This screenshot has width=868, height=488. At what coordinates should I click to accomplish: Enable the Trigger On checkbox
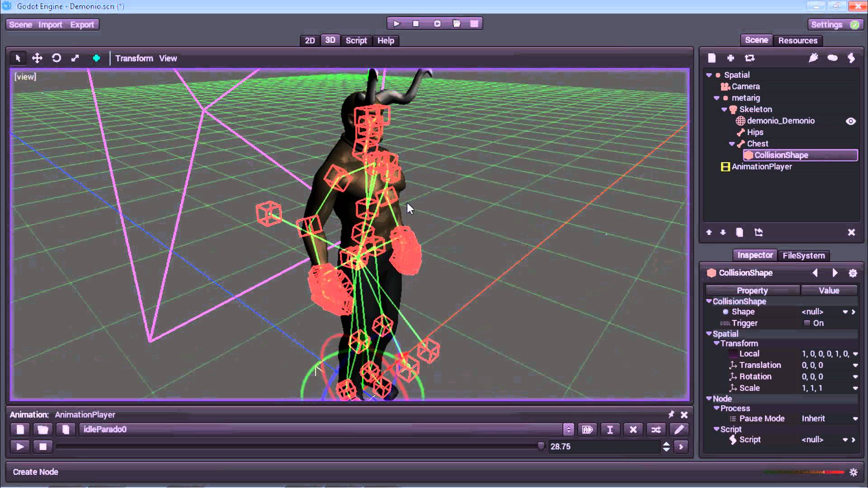[807, 323]
